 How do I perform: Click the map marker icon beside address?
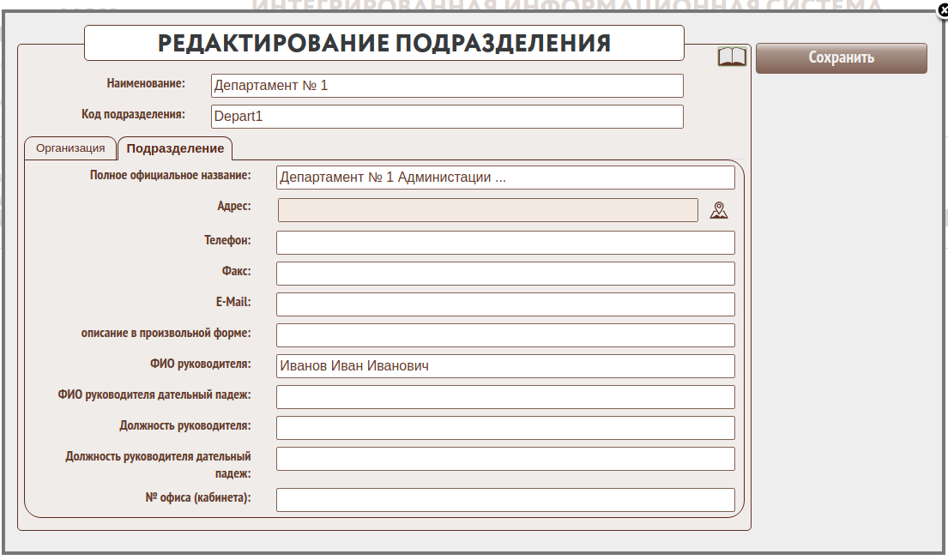point(719,210)
